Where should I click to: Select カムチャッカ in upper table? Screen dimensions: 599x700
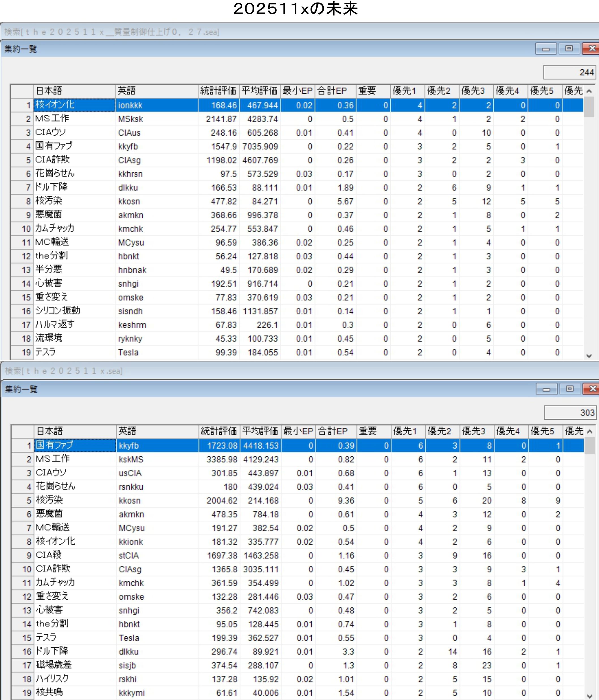click(x=74, y=229)
